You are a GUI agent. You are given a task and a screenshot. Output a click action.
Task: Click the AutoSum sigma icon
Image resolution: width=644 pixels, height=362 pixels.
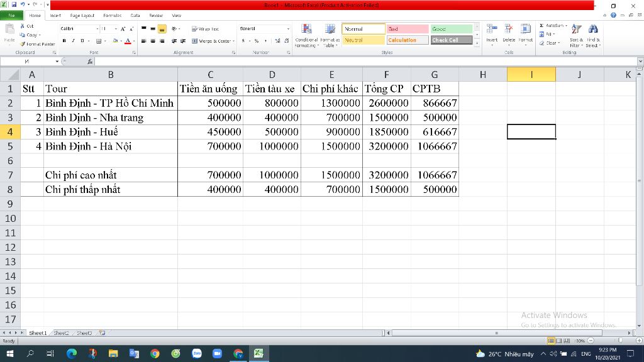541,25
